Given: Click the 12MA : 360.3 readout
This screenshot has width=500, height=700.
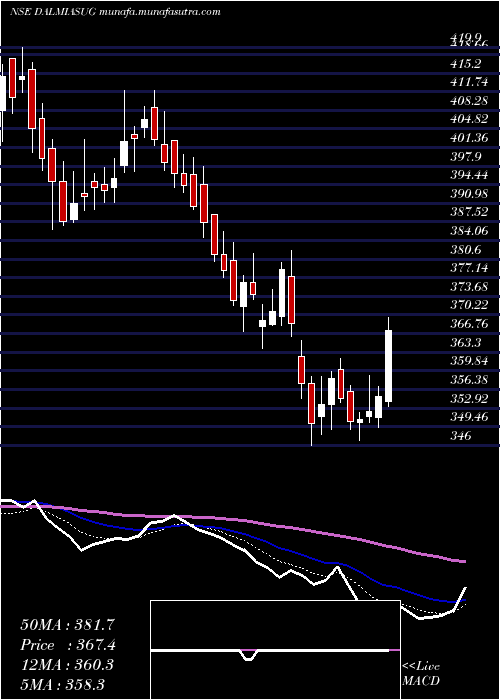Looking at the screenshot, I should pyautogui.click(x=67, y=665).
